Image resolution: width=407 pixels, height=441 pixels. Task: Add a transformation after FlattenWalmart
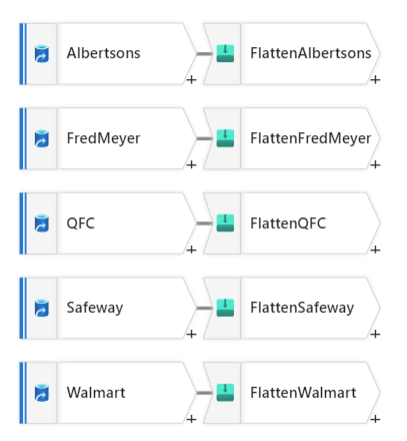(x=375, y=419)
